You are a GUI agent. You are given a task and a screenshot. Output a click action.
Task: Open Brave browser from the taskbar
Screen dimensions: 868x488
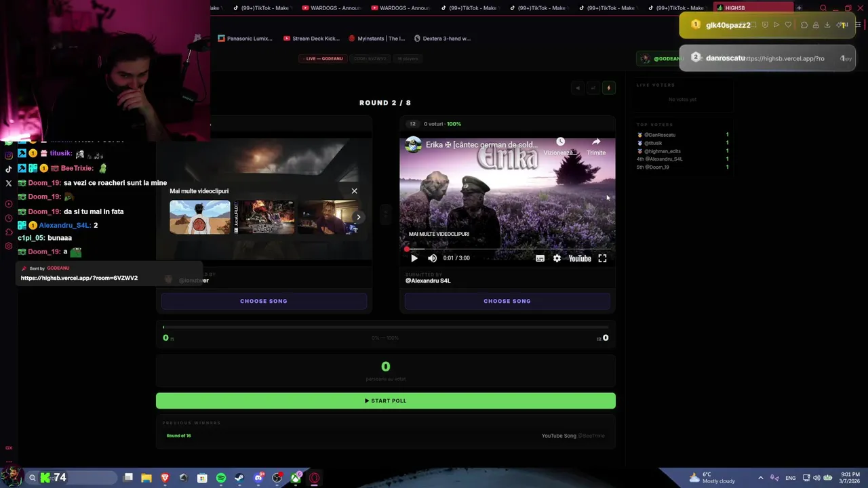tap(165, 478)
